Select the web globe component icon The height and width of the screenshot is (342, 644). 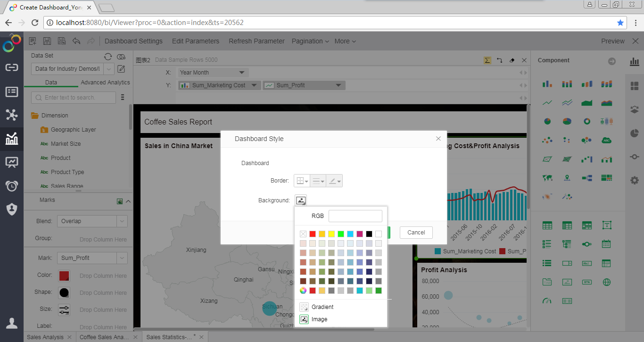click(x=607, y=282)
